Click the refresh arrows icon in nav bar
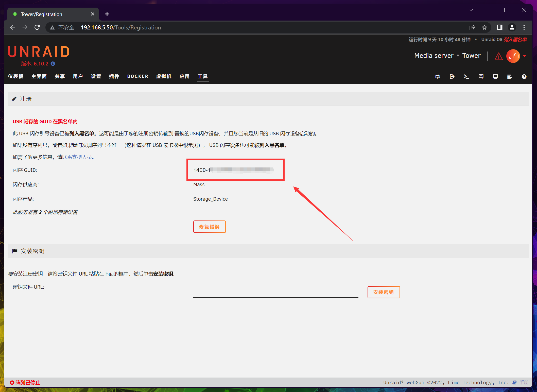This screenshot has width=537, height=392. tap(438, 77)
